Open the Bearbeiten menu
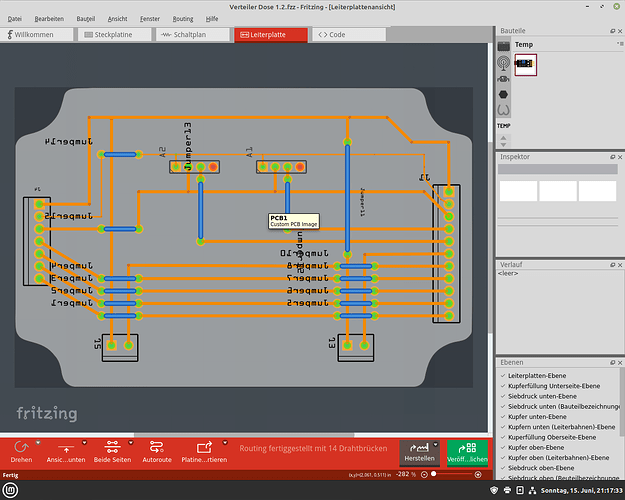 [49, 19]
